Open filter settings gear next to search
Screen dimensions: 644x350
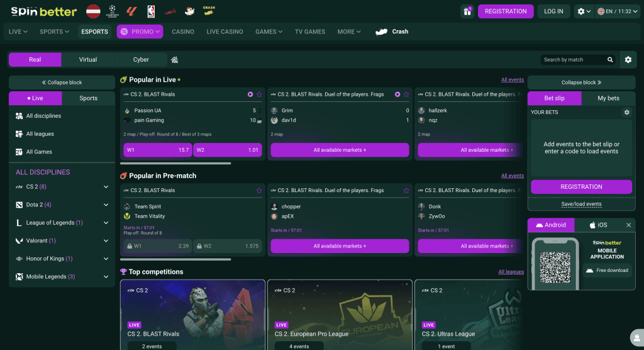(628, 60)
